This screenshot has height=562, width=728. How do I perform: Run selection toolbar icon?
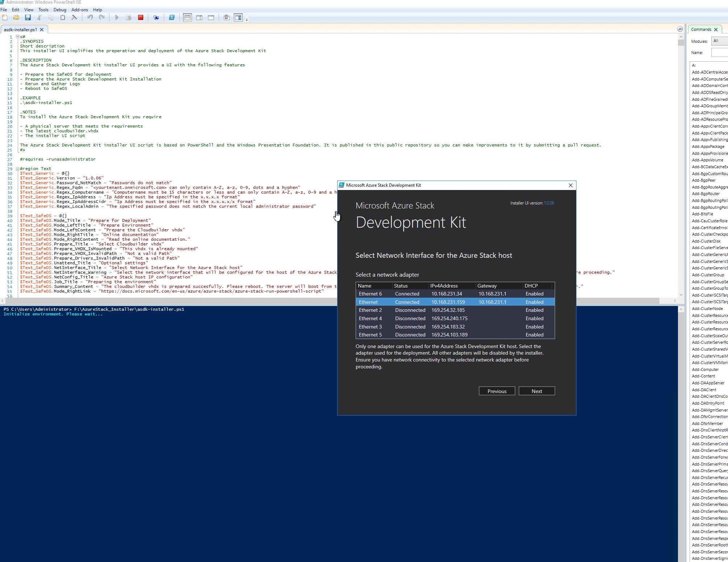[129, 17]
